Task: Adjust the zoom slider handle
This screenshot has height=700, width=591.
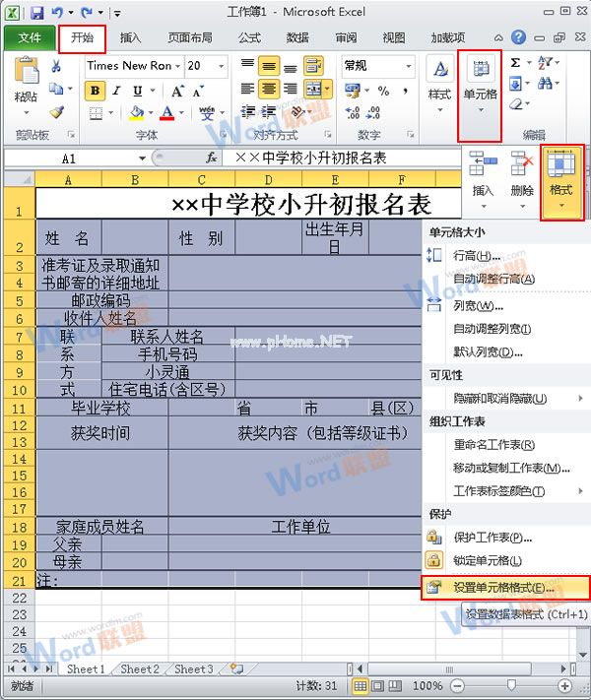Action: click(x=511, y=685)
